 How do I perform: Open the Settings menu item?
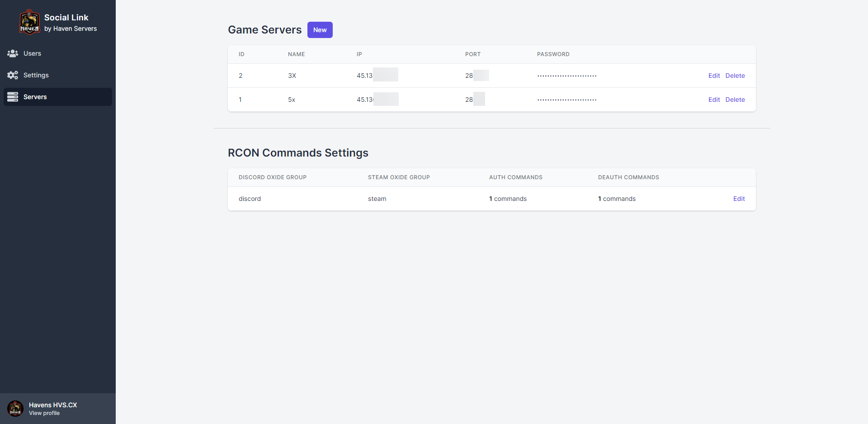coord(58,75)
